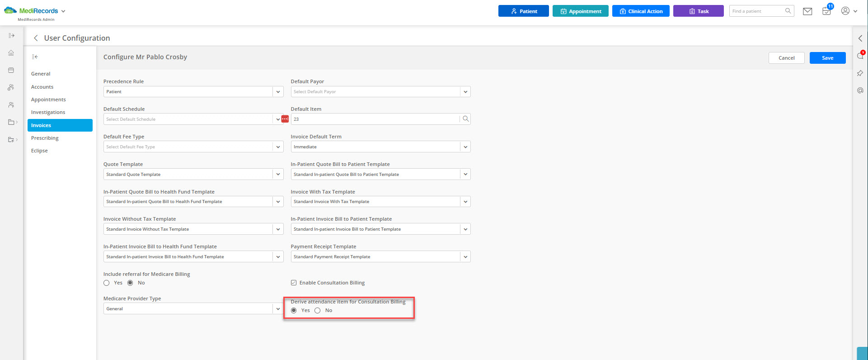Open In-Patient Invoice Bill to Health Fund dropdown

tap(193, 257)
